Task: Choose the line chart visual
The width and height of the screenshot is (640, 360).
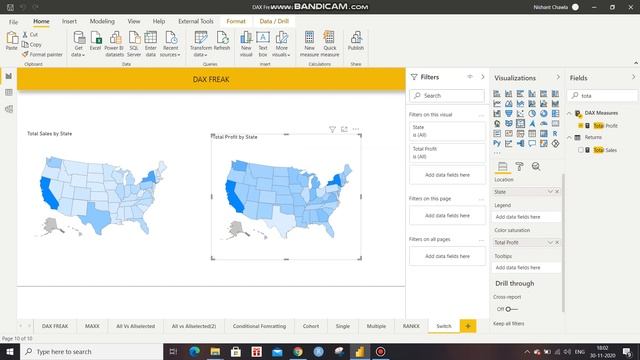Action: [x=497, y=103]
